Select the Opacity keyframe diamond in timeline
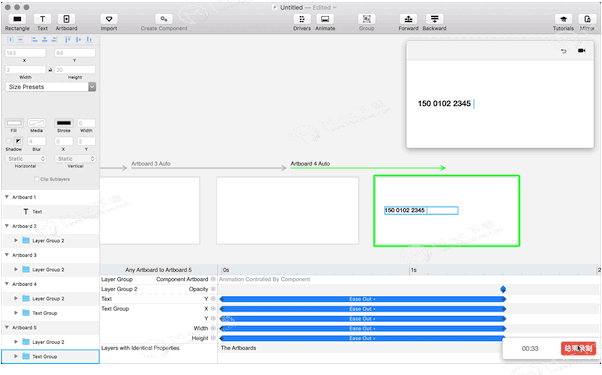This screenshot has width=602, height=375. [x=503, y=289]
